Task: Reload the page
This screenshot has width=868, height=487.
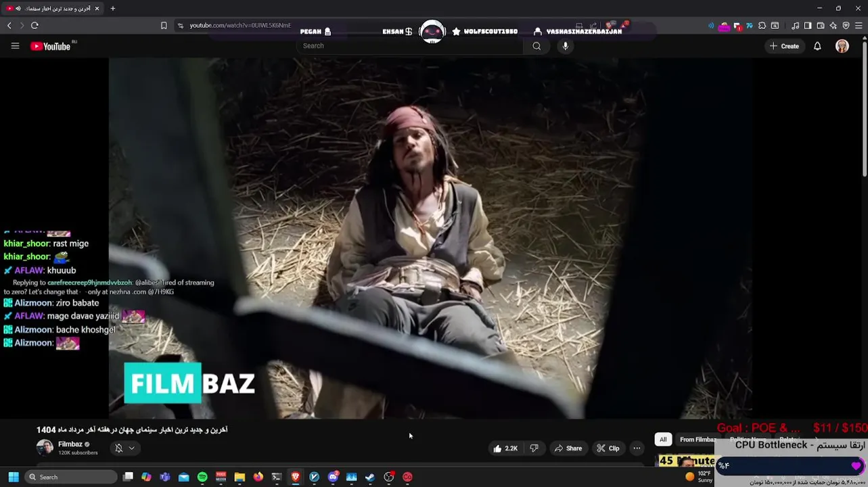Action: pos(35,26)
